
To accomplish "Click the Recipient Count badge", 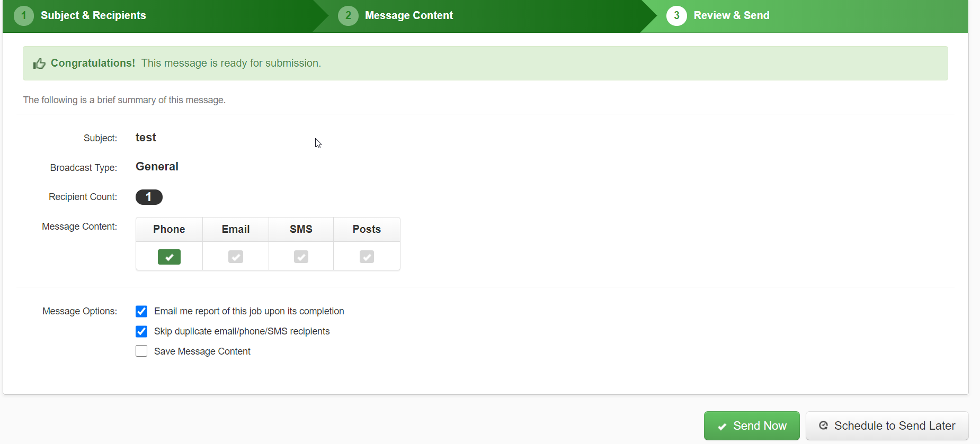I will tap(149, 197).
